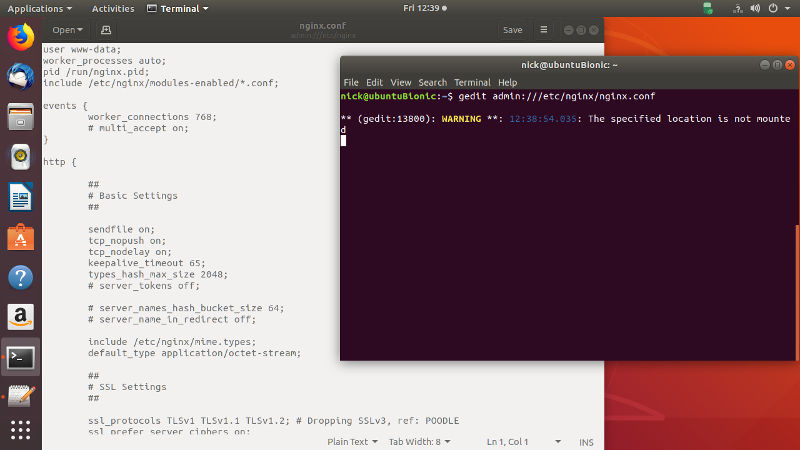Click 'ssl_protocols TLSv1' line
Screen dimensions: 800x450
[x=273, y=420]
